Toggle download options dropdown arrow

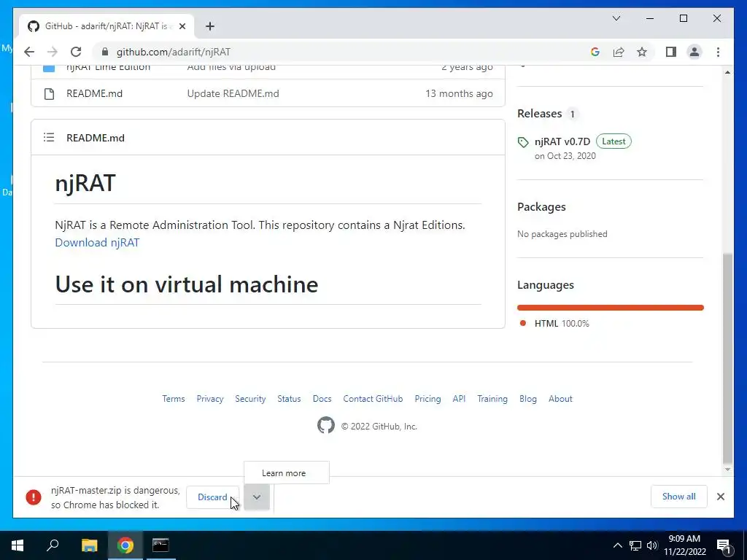click(257, 497)
